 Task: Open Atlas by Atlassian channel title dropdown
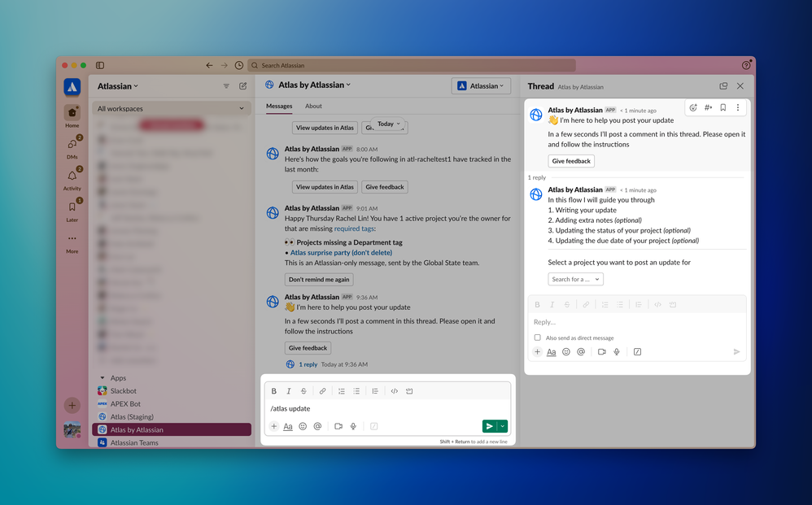pos(314,85)
